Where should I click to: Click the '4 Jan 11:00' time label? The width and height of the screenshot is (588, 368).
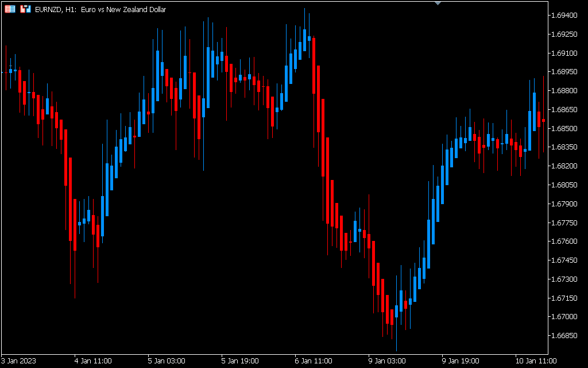93,361
